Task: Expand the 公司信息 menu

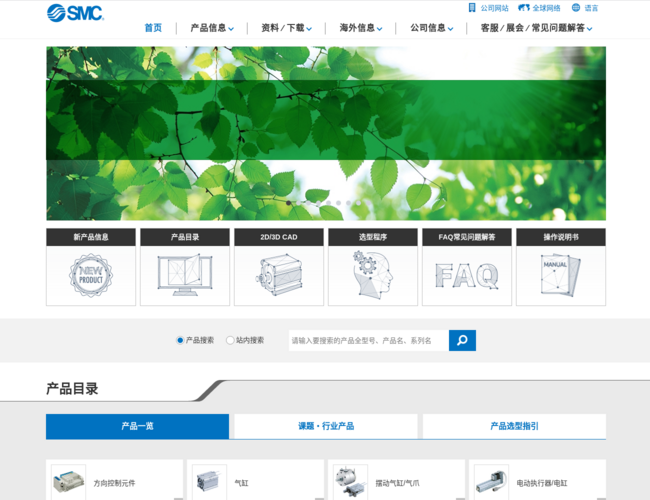Action: point(432,28)
